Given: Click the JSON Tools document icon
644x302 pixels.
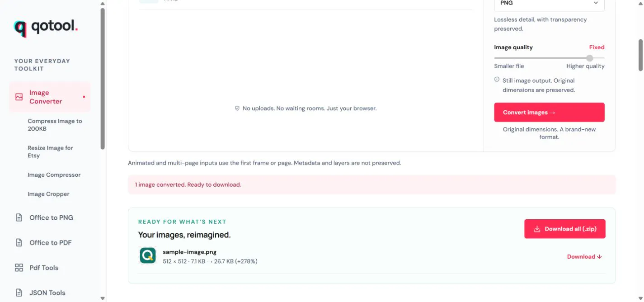Looking at the screenshot, I should point(19,293).
